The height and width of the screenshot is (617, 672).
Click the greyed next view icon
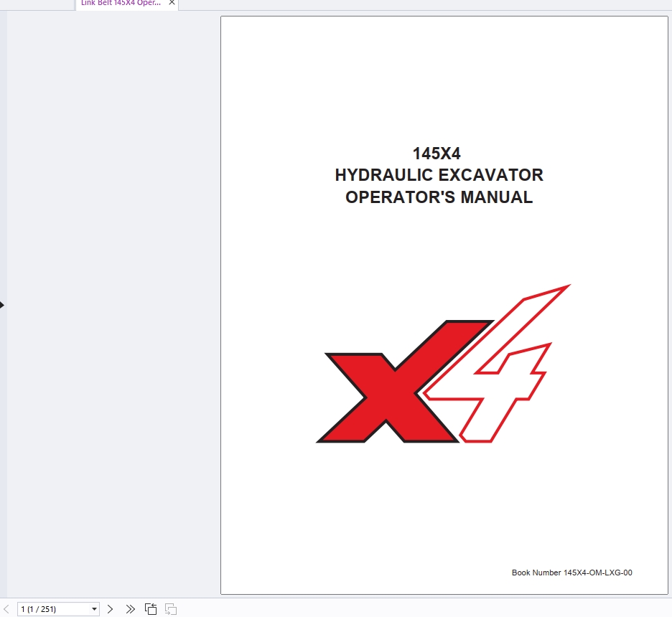171,609
